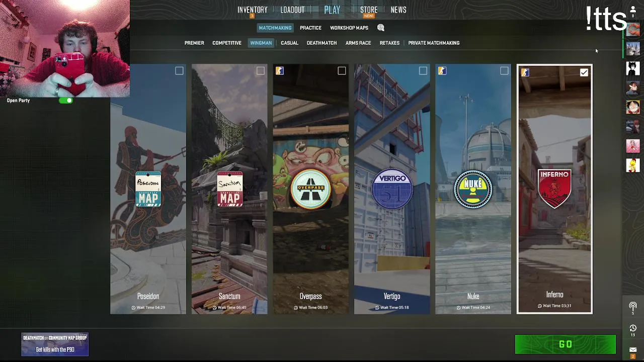The height and width of the screenshot is (362, 644).
Task: Click the Nuke map badge emblem
Action: (473, 190)
